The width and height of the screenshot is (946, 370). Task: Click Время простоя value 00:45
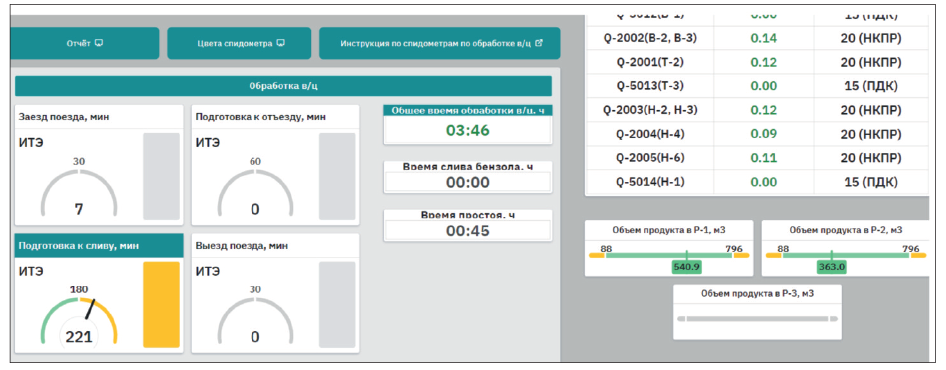click(468, 230)
